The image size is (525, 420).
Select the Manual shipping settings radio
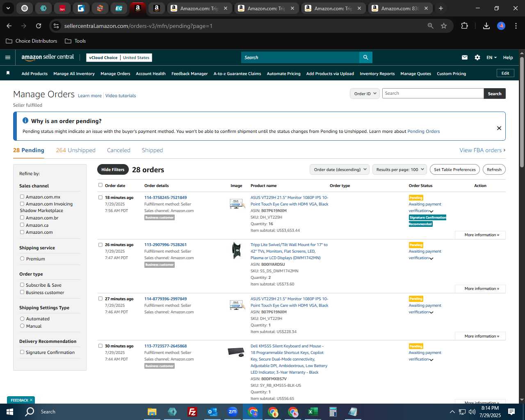click(x=22, y=326)
